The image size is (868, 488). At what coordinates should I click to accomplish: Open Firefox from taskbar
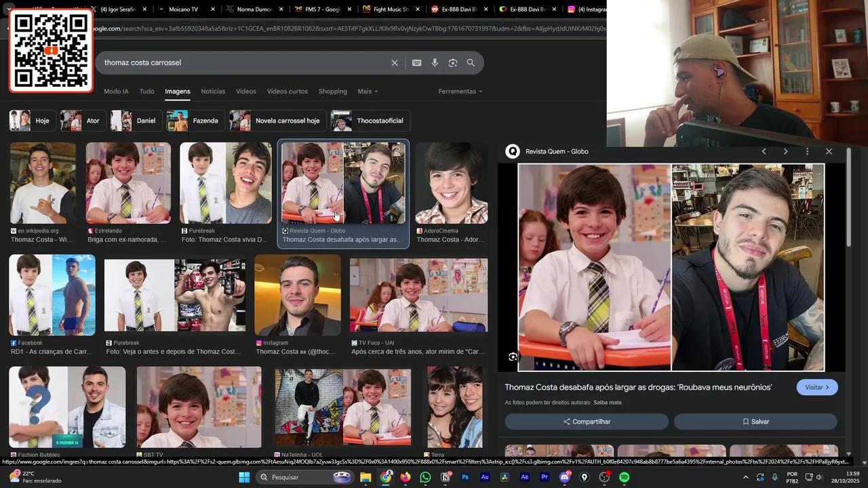click(406, 477)
